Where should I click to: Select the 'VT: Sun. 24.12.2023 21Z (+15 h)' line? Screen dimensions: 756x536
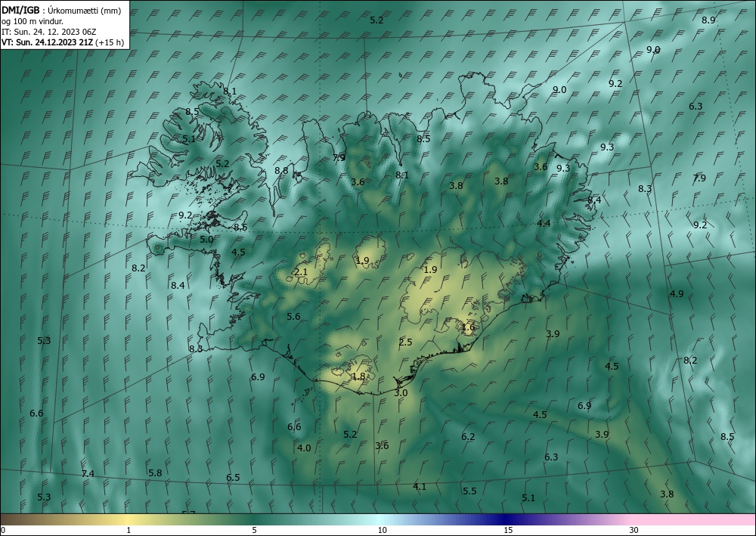coord(63,42)
